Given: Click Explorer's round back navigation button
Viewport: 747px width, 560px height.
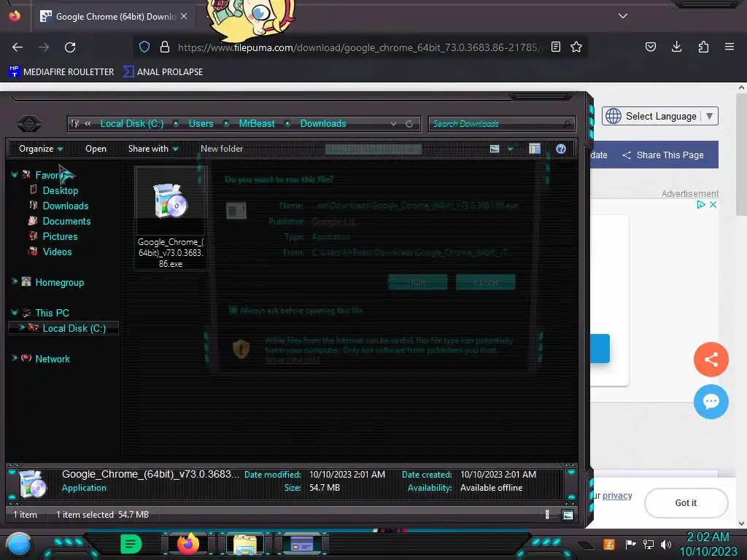Looking at the screenshot, I should [x=29, y=124].
